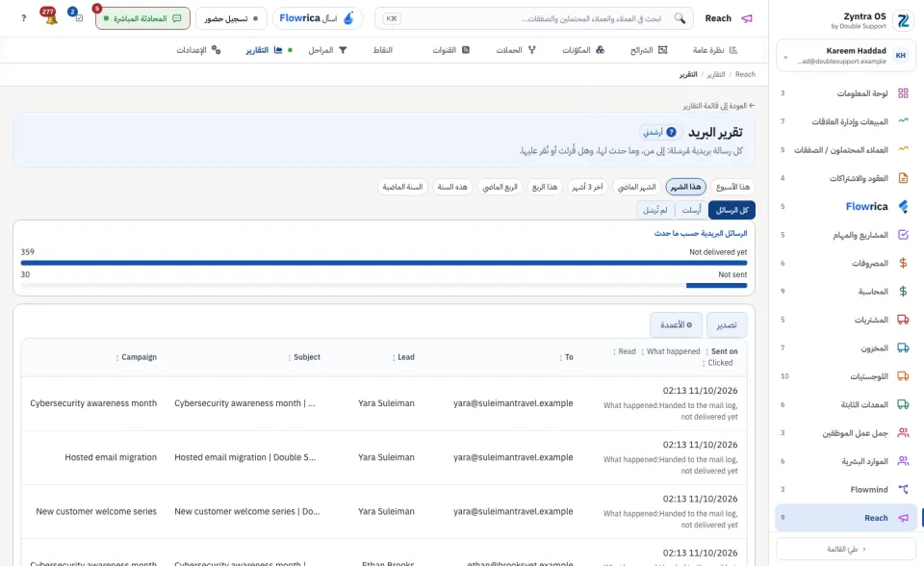Viewport: 924px width, 566px height.
Task: Click the الموارد البشرية sidebar icon
Action: point(903,461)
